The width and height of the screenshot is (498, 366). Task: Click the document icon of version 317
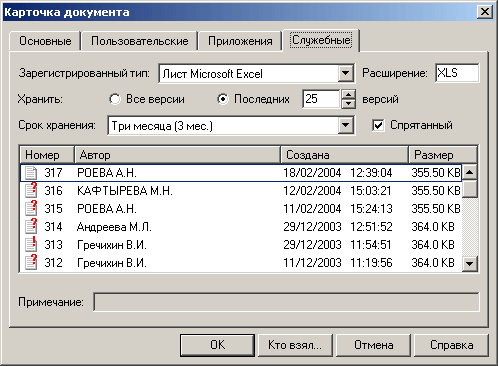pos(31,173)
